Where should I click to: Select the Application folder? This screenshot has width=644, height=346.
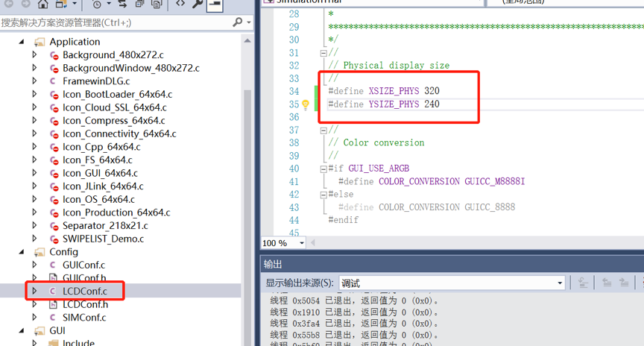point(75,42)
